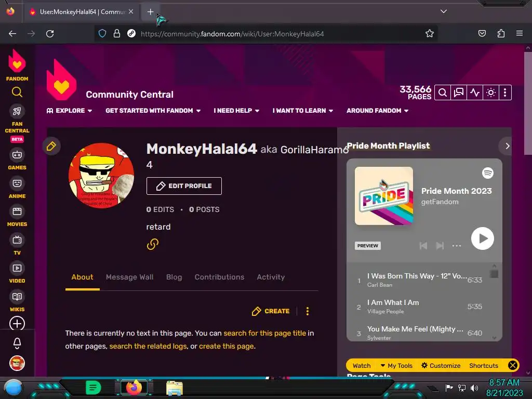Open playlist more options ellipsis
The width and height of the screenshot is (532, 399).
[456, 246]
